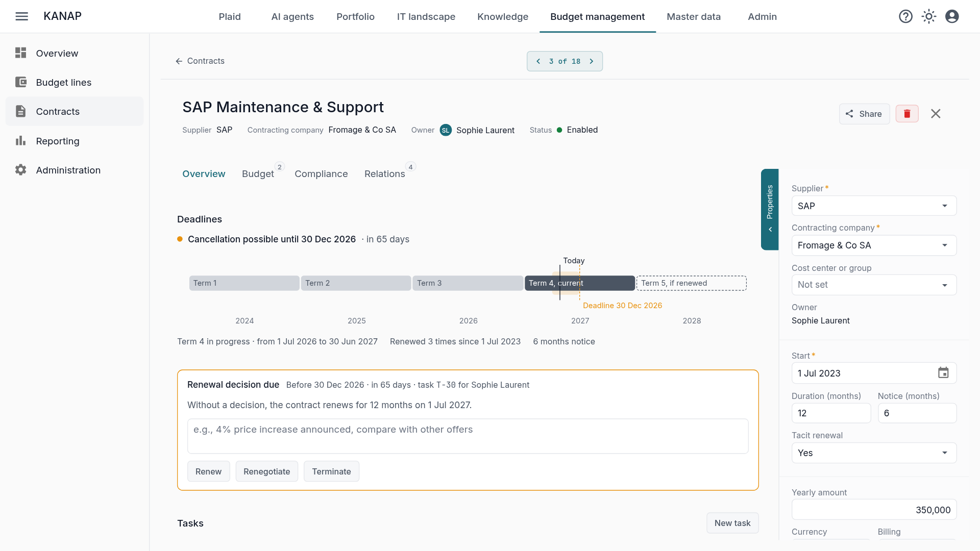Click the Duration (months) input field
Screen dimensions: 980x551
pos(831,413)
